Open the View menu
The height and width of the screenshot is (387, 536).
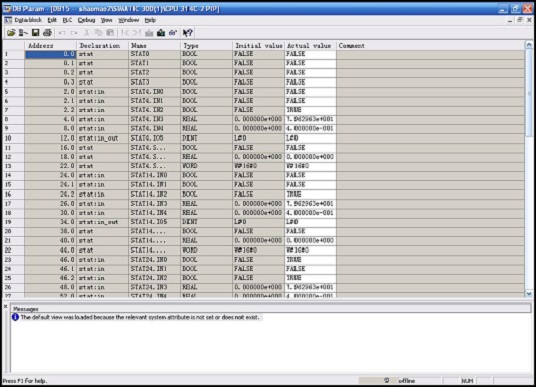pos(106,20)
